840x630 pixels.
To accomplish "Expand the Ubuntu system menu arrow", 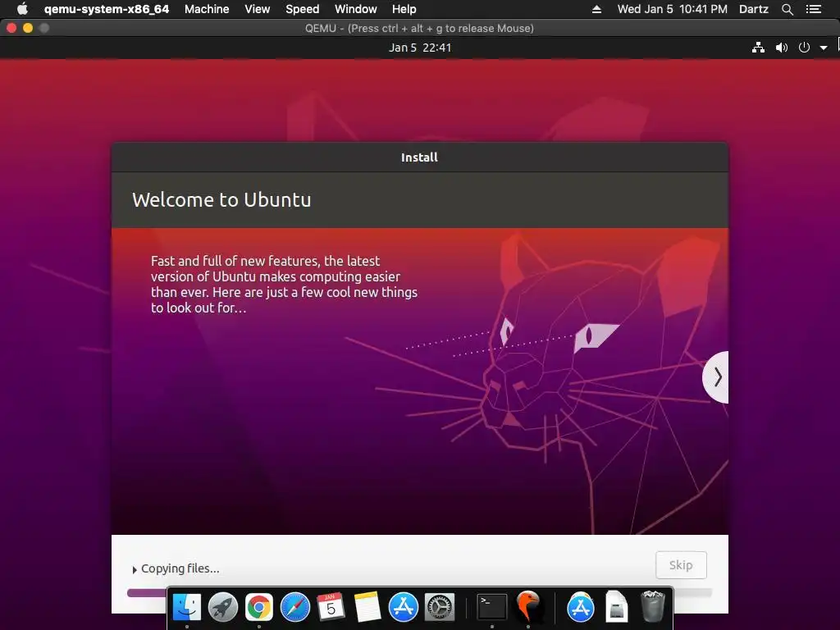I will point(824,48).
